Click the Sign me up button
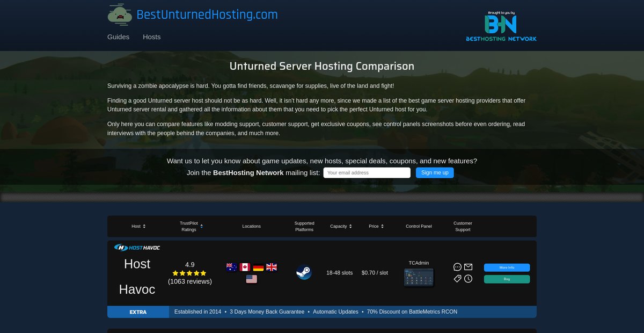Viewport: 644px width, 333px height. click(x=435, y=172)
